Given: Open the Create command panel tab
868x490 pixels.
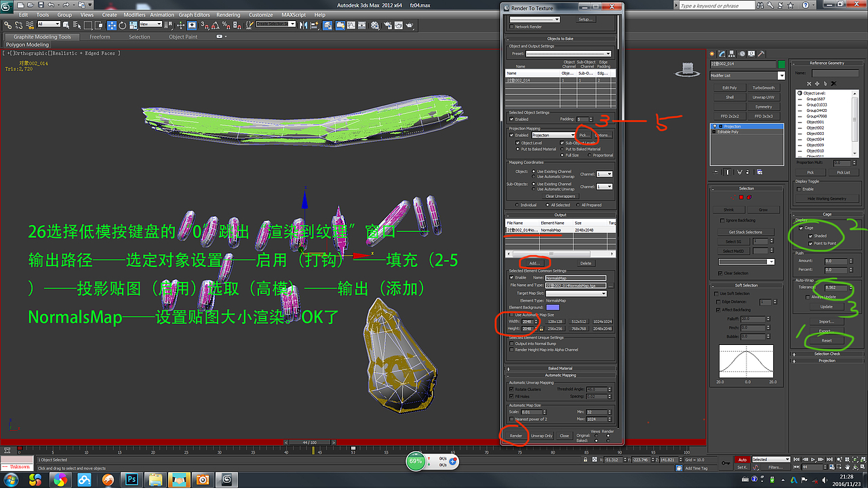Looking at the screenshot, I should pos(713,54).
